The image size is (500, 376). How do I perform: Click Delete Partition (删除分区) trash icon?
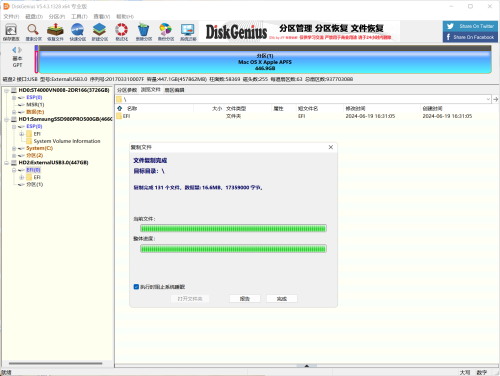(x=144, y=32)
